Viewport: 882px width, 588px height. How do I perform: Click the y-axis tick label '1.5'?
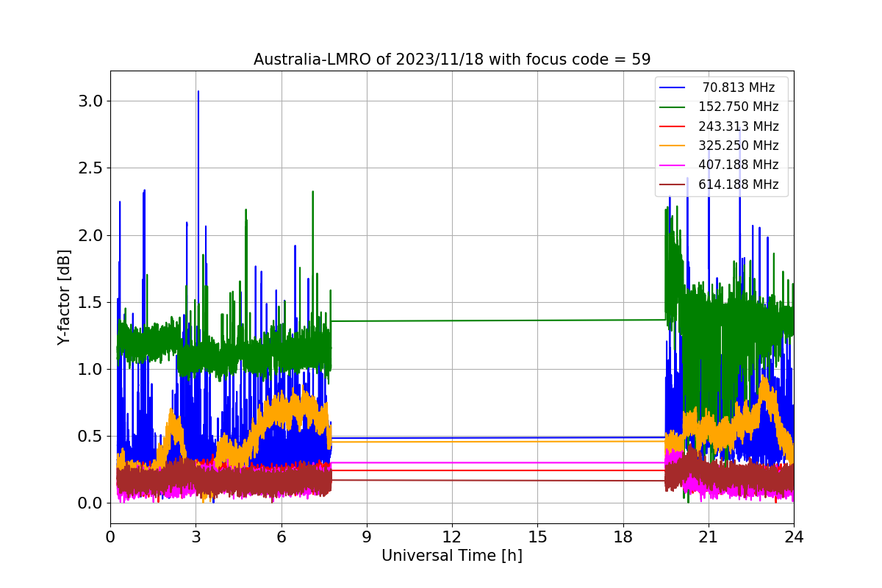pos(91,302)
